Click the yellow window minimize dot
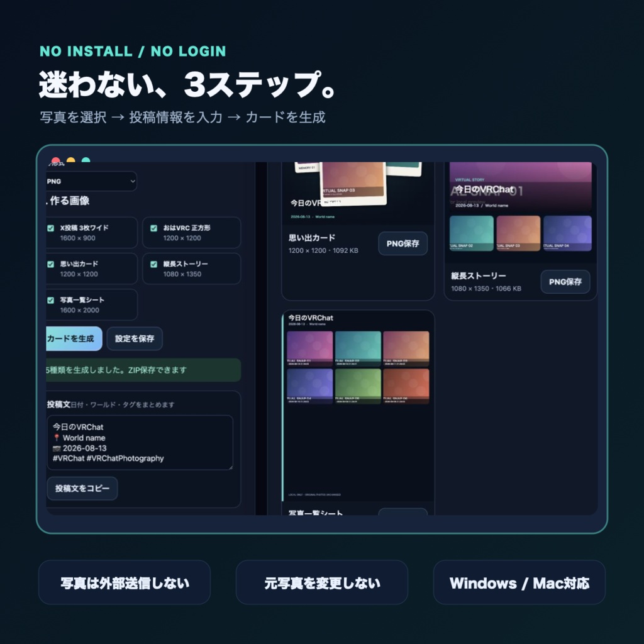Screen dimensions: 644x644 pyautogui.click(x=70, y=160)
